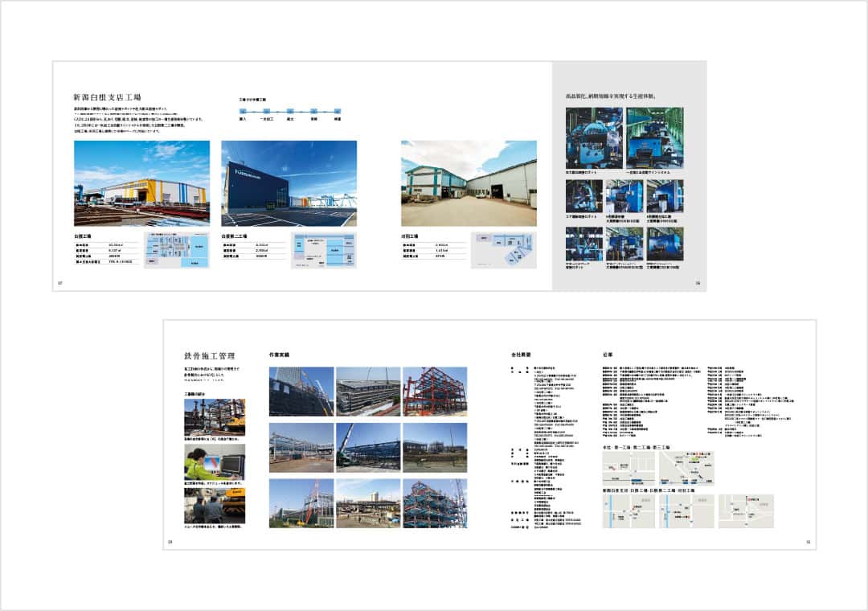Open the top-left machinery photo in gray panel
Image resolution: width=868 pixels, height=611 pixels.
pyautogui.click(x=594, y=137)
